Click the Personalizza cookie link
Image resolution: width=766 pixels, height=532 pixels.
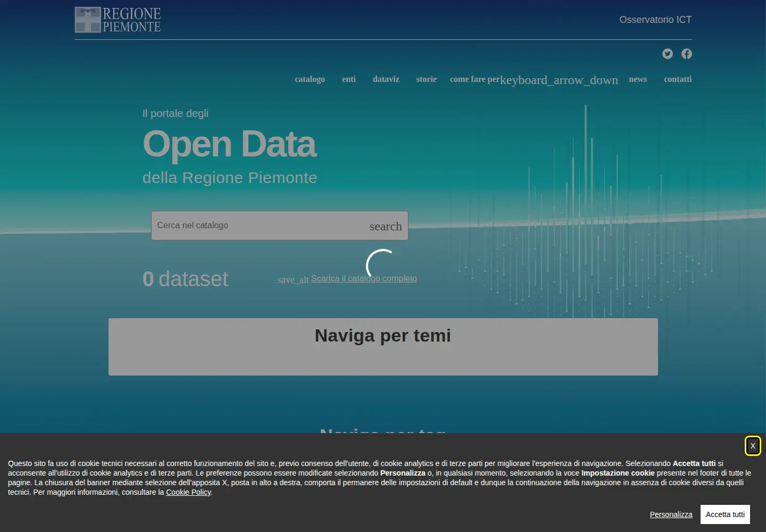coord(671,514)
